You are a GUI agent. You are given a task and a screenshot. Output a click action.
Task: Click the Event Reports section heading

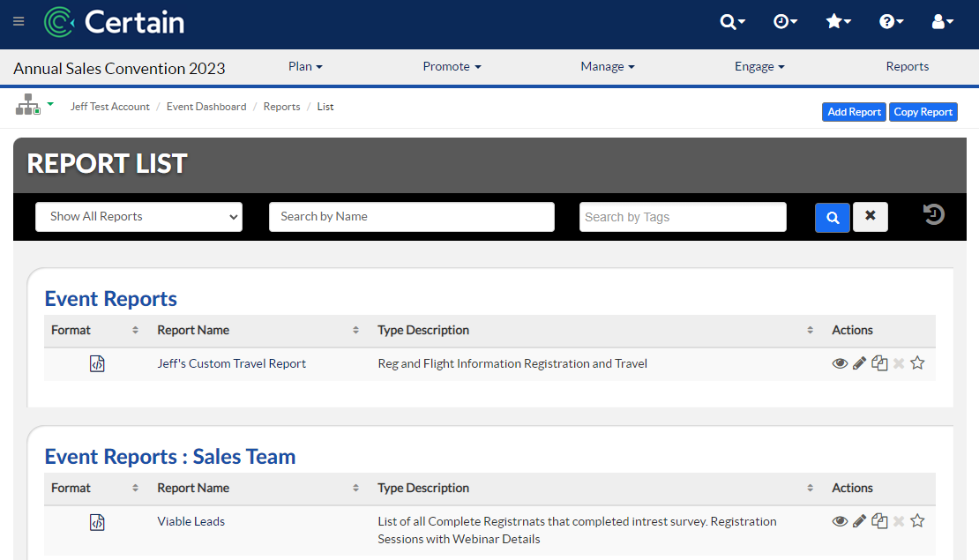click(x=110, y=299)
